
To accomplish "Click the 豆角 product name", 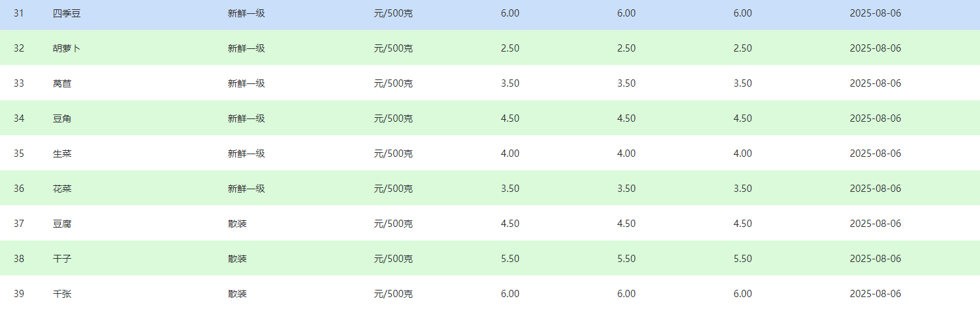I will 62,118.
